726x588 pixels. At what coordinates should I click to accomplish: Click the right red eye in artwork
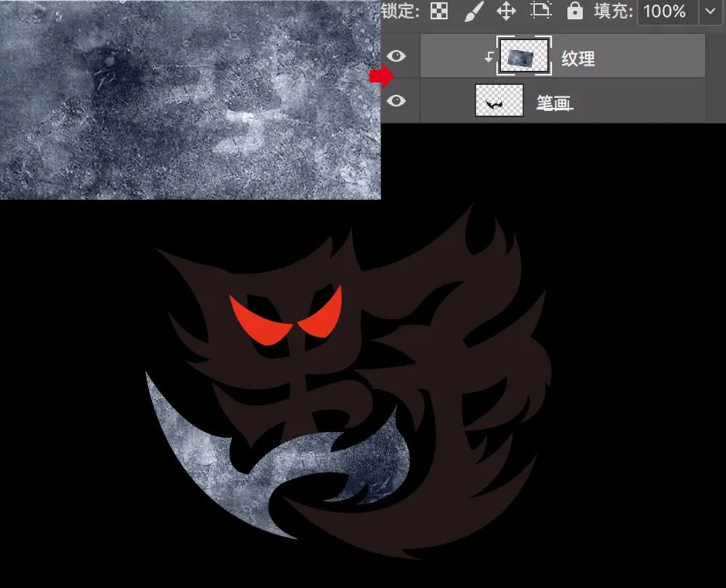pyautogui.click(x=322, y=314)
